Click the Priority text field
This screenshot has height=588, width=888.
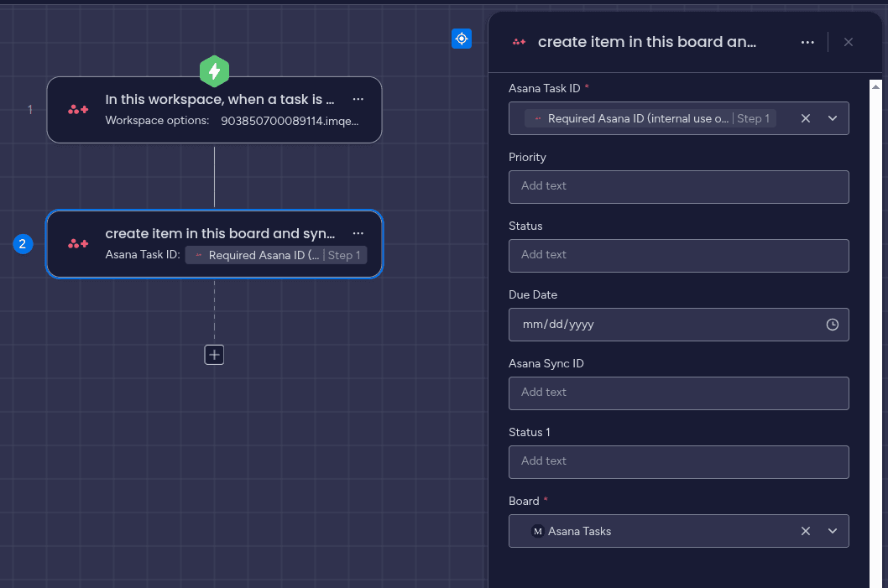click(x=678, y=186)
